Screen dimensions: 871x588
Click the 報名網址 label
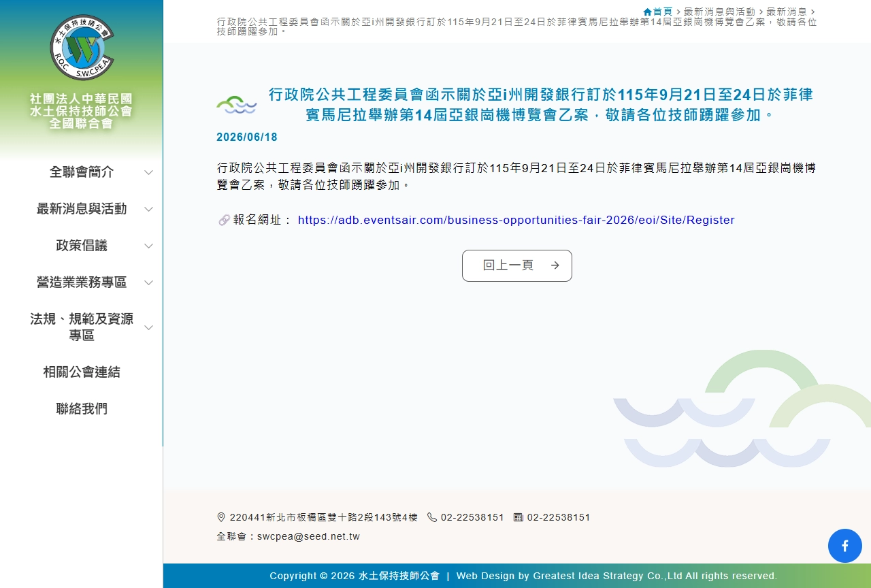click(x=263, y=220)
